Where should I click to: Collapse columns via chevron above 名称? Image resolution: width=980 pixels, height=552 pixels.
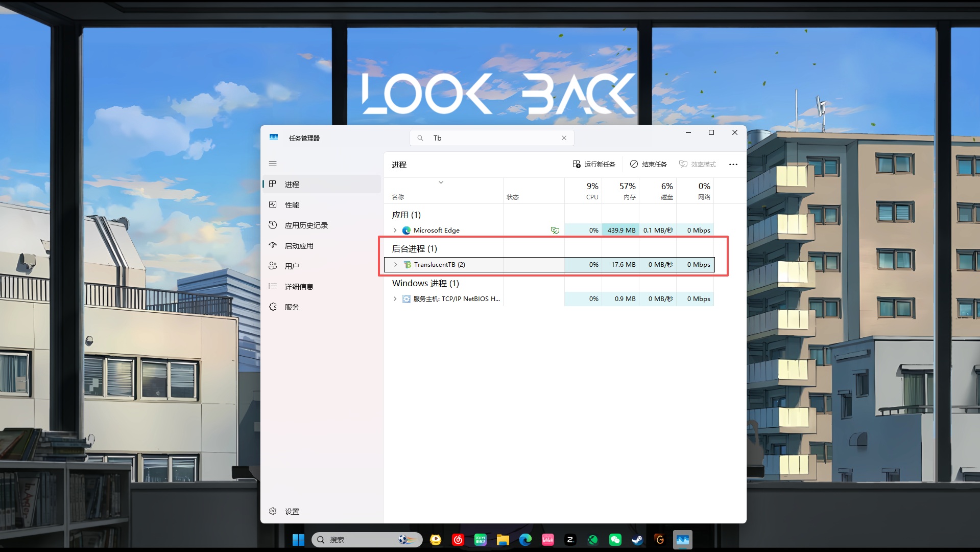(441, 182)
